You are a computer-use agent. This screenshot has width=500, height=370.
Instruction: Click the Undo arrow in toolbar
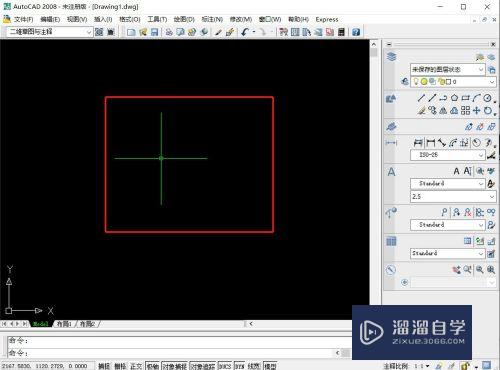pos(245,32)
